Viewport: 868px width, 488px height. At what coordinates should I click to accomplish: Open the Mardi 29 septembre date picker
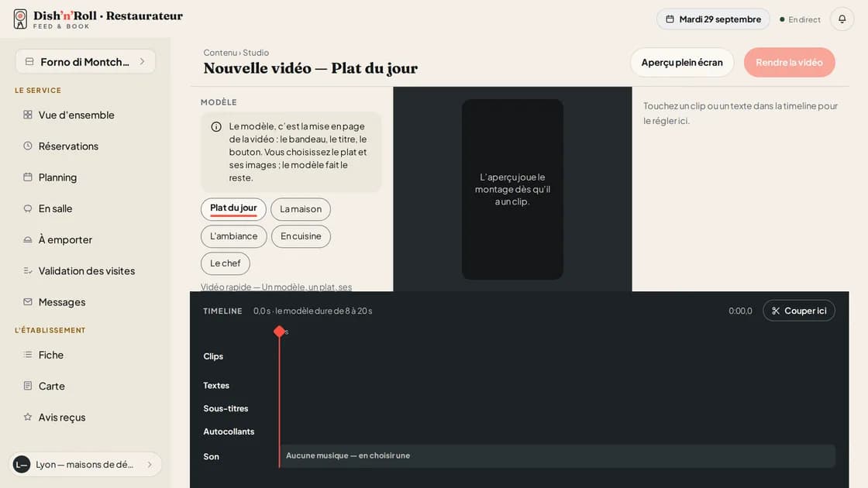[713, 19]
